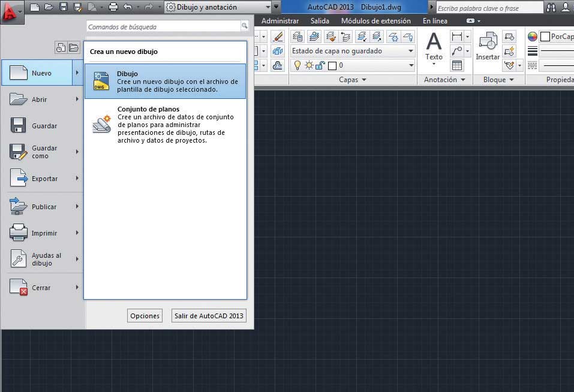The height and width of the screenshot is (392, 574).
Task: Click the multileader icon in Anotación
Action: pos(457,51)
